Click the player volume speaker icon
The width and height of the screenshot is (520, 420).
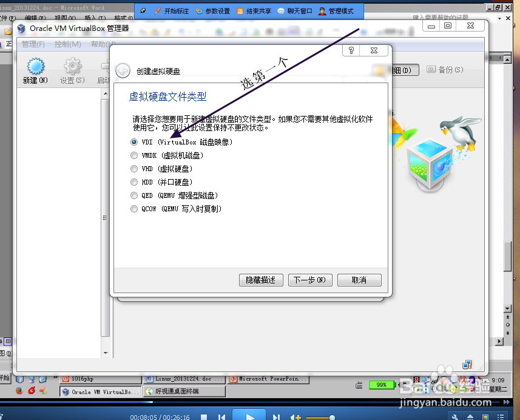tap(295, 417)
